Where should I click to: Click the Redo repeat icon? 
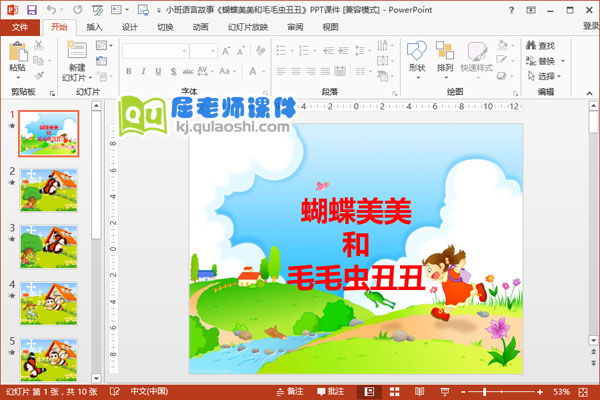77,10
